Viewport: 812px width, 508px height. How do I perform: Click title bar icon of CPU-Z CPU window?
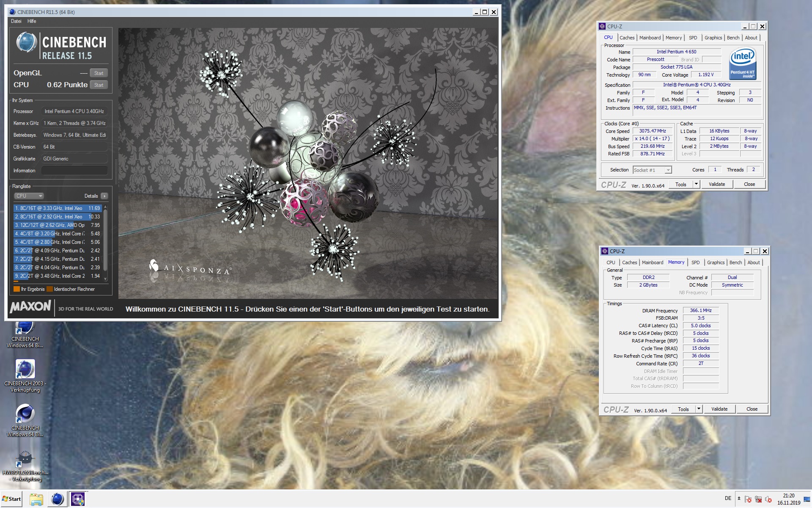click(x=602, y=26)
